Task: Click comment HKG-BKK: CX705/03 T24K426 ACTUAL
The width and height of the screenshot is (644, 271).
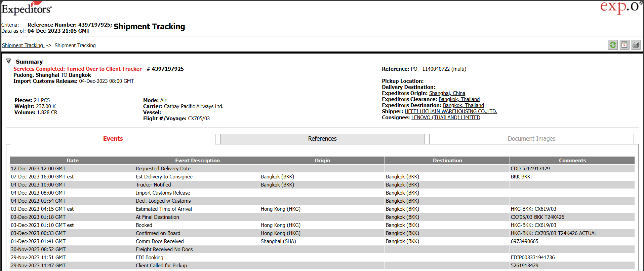Action: click(554, 233)
